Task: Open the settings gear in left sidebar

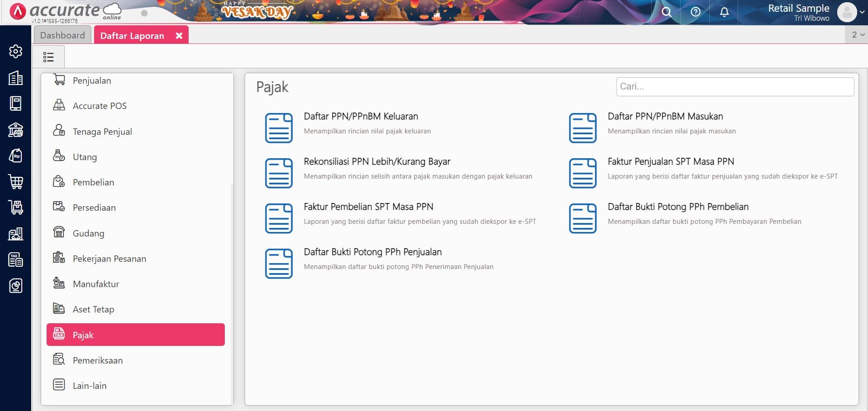Action: click(15, 52)
